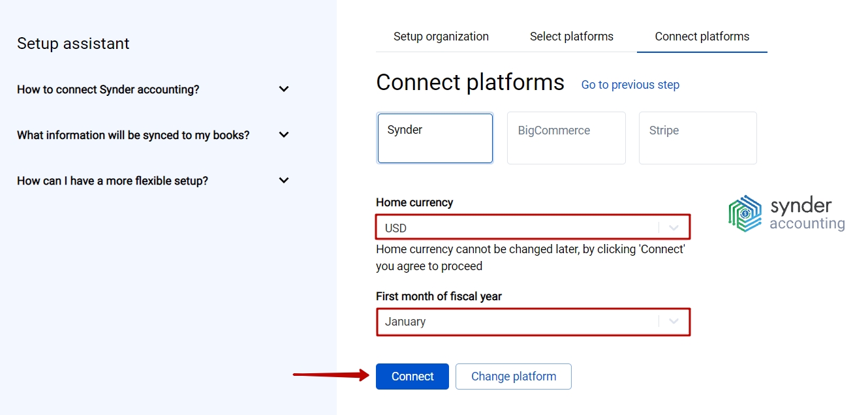Image resolution: width=868 pixels, height=415 pixels.
Task: Open 'How can I have a more flexible setup?'
Action: [112, 181]
